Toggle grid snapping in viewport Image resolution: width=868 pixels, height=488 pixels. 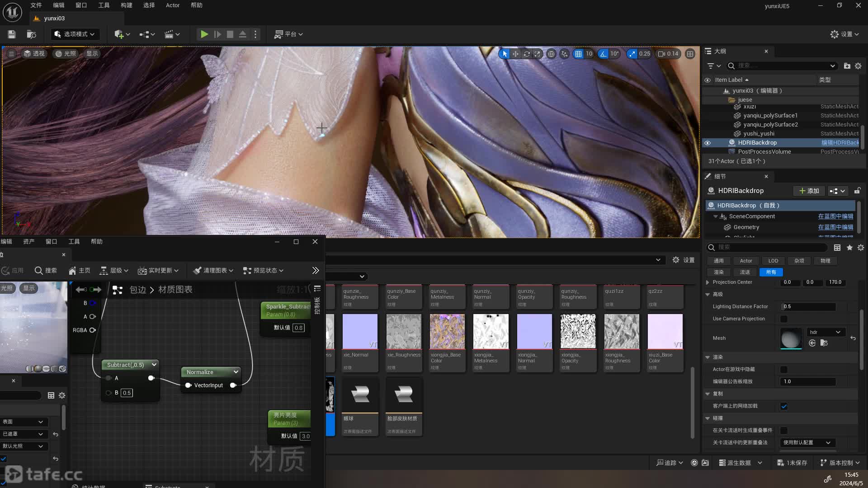click(x=578, y=54)
